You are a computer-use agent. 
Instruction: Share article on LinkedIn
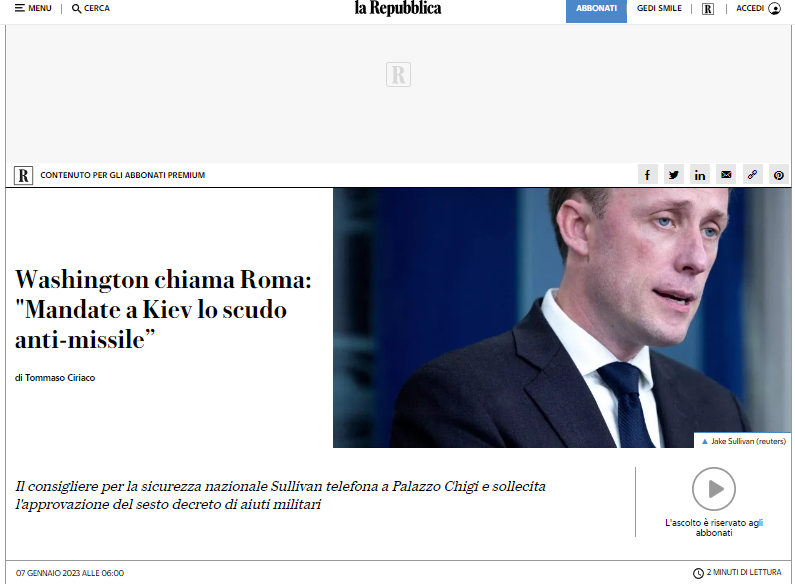coord(700,175)
